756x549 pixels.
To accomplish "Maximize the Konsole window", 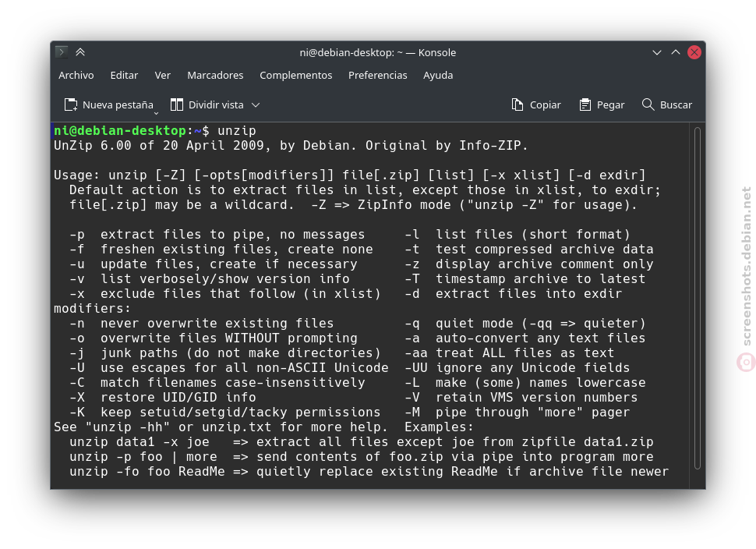I will [x=676, y=52].
